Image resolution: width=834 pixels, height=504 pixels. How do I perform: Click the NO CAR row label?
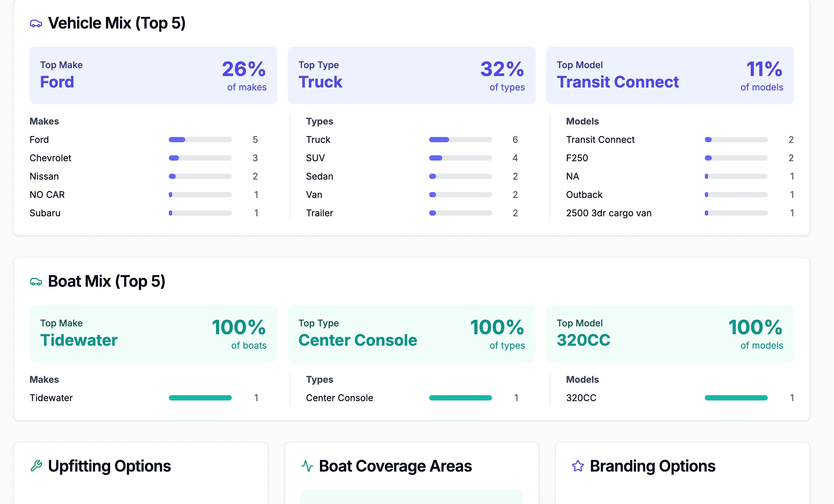47,195
